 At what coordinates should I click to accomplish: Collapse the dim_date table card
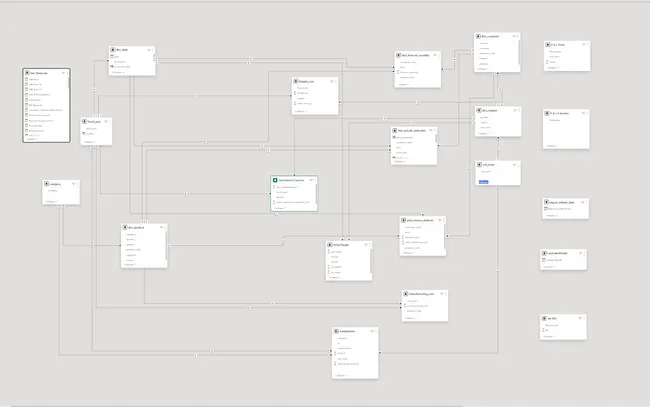118,73
